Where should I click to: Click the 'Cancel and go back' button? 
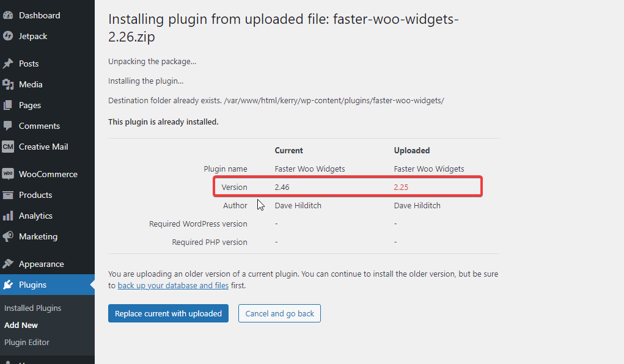279,313
